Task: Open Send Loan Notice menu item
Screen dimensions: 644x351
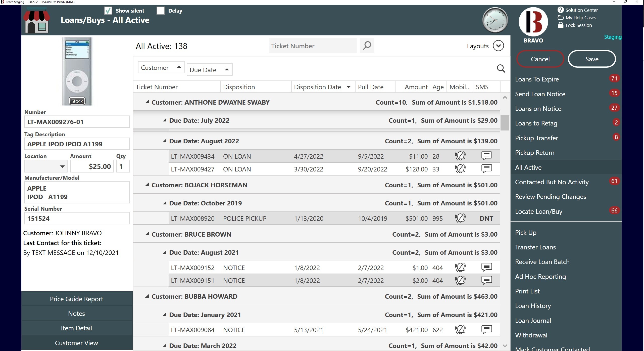Action: tap(566, 94)
